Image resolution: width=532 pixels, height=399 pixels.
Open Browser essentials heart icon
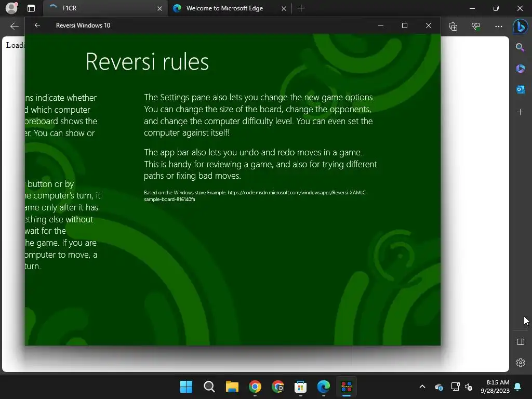(x=476, y=26)
